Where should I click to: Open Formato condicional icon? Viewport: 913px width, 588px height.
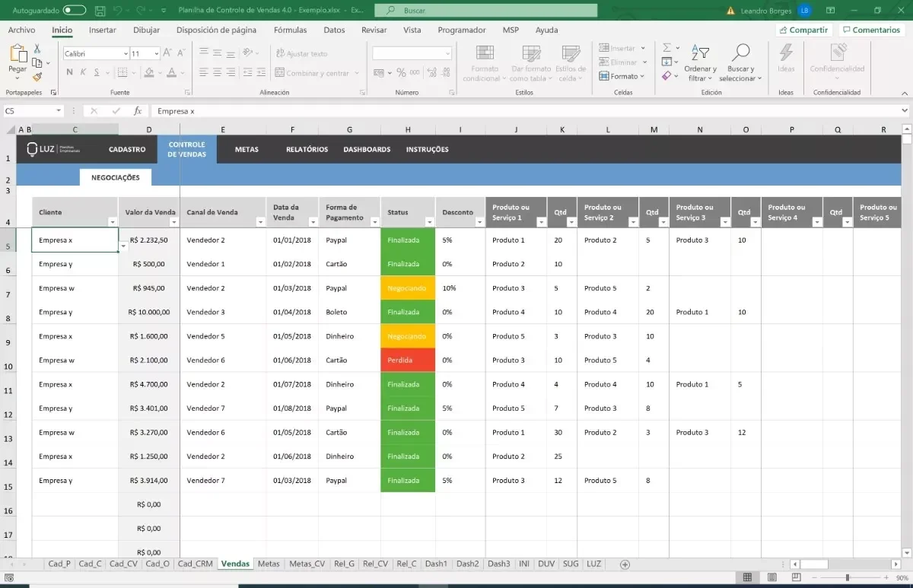[x=485, y=54]
